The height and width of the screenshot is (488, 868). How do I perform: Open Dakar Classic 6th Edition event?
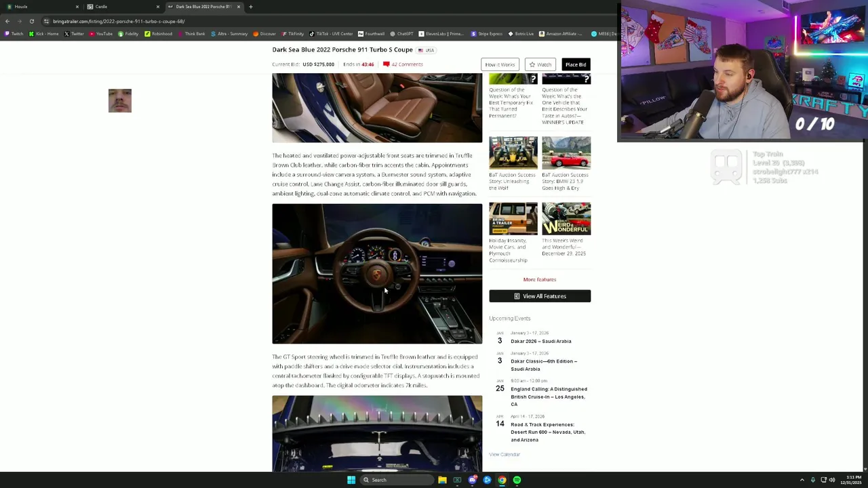(544, 365)
